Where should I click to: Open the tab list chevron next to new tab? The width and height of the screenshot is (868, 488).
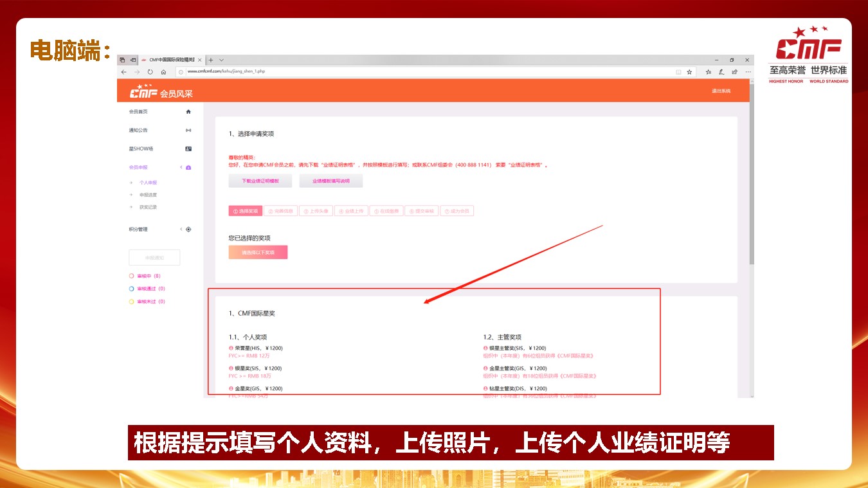222,60
